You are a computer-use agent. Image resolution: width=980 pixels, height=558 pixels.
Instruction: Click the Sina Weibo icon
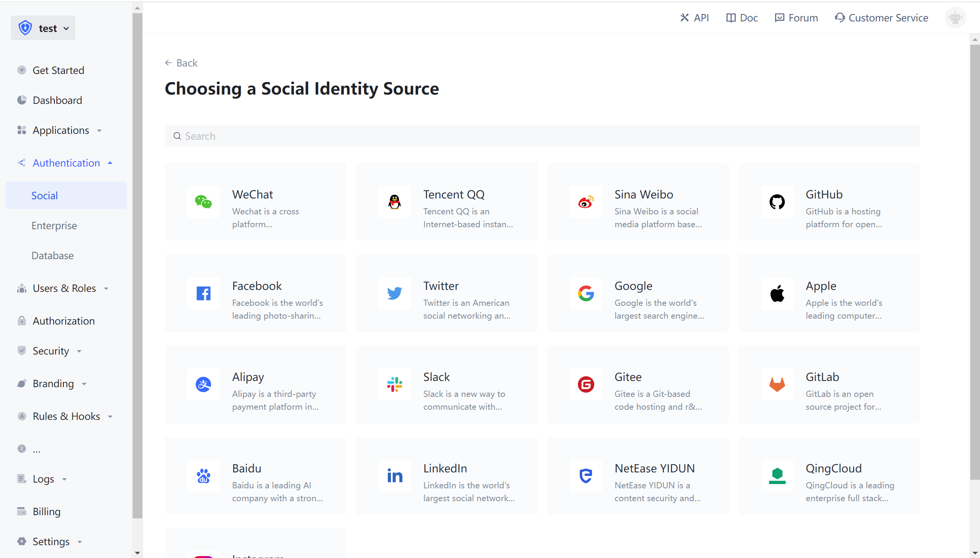[586, 202]
